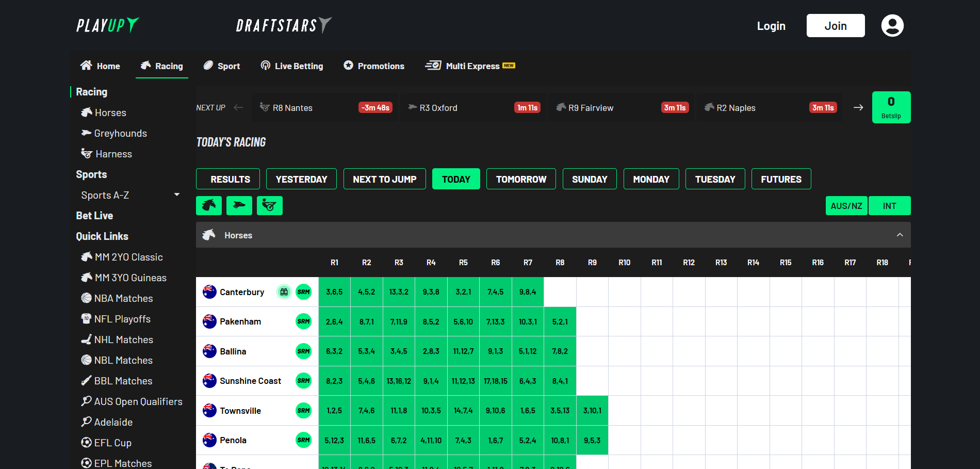Image resolution: width=980 pixels, height=469 pixels.
Task: Click SRM badge for Sunshine Coast
Action: click(304, 381)
